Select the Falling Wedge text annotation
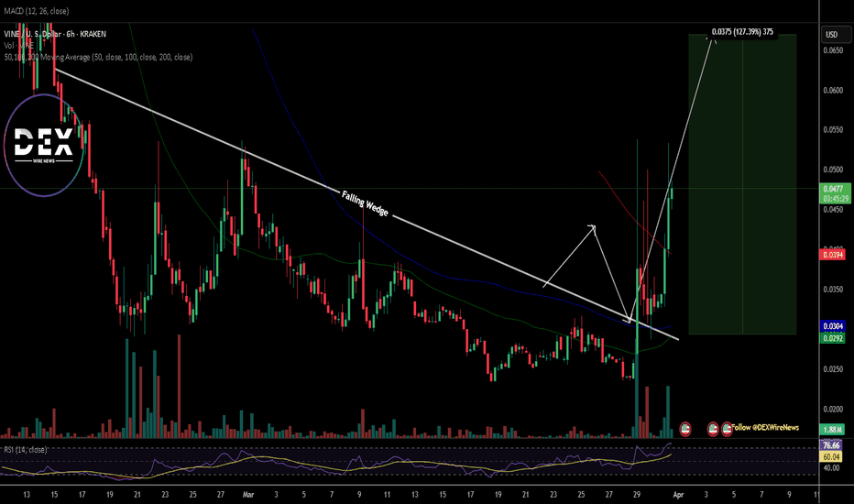The image size is (854, 504). (x=365, y=203)
